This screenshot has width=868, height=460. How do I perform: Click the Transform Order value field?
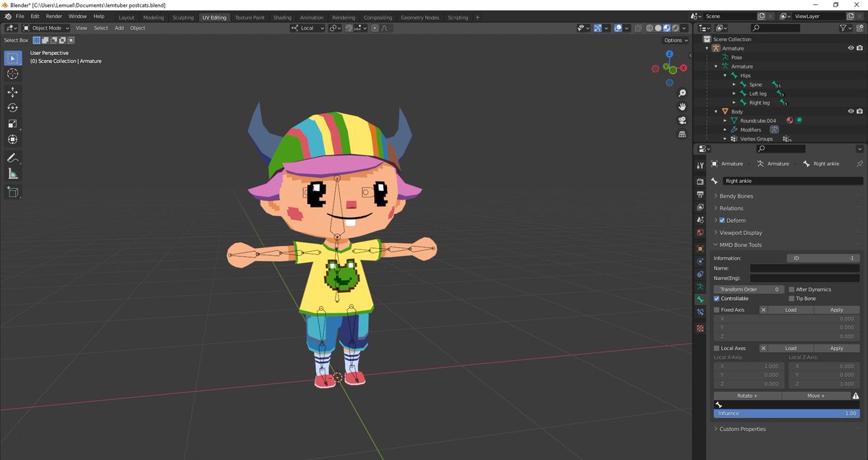point(749,289)
